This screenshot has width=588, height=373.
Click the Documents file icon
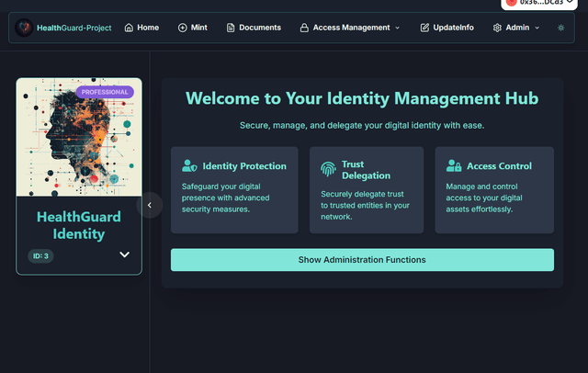pyautogui.click(x=231, y=28)
